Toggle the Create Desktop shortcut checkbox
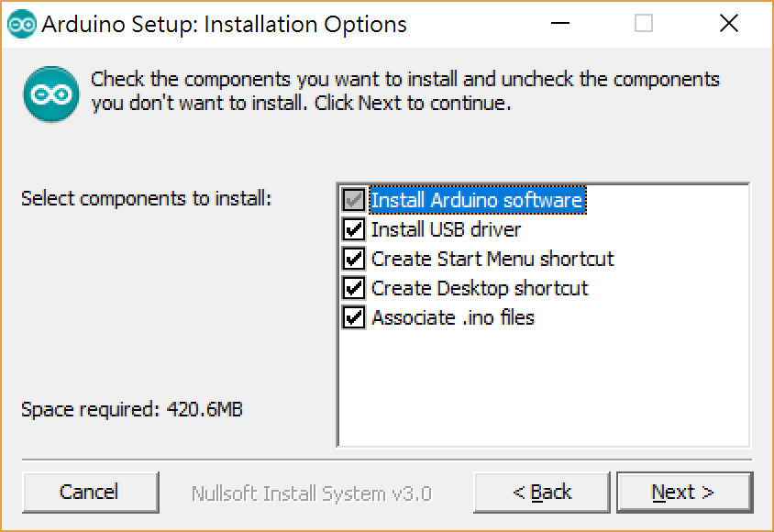Image resolution: width=774 pixels, height=532 pixels. coord(353,288)
